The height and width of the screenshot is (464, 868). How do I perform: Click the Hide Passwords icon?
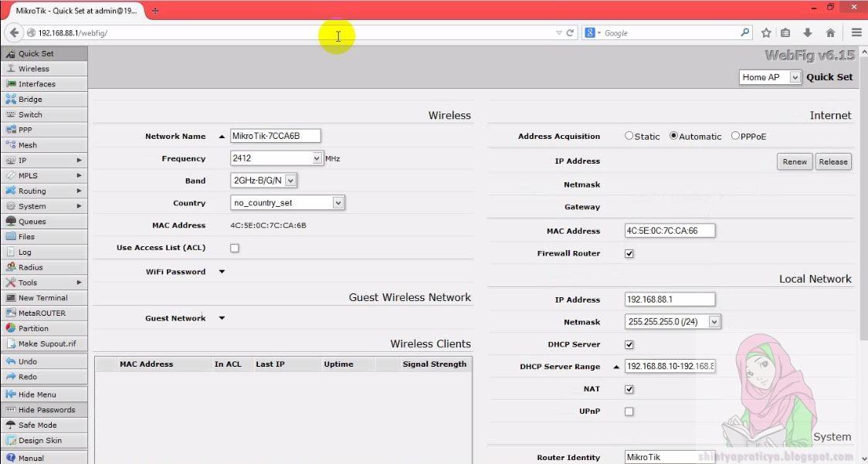[11, 410]
